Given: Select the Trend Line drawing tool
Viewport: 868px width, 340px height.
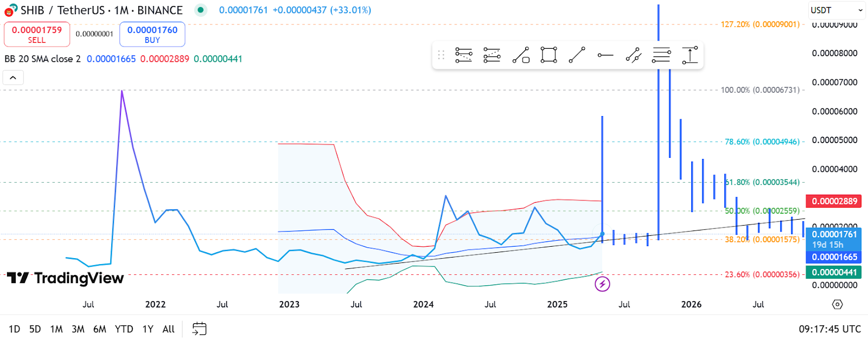Looking at the screenshot, I should pyautogui.click(x=577, y=55).
